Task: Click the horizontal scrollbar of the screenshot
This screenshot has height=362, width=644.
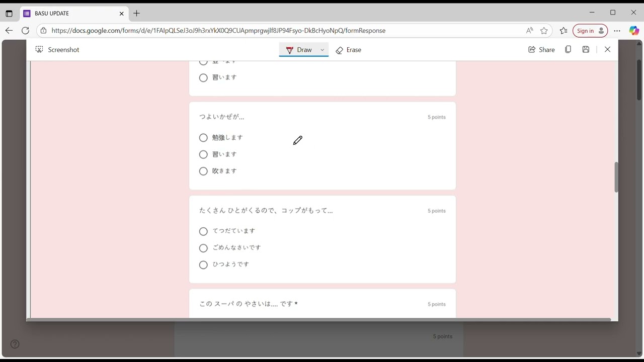Action: (x=319, y=319)
